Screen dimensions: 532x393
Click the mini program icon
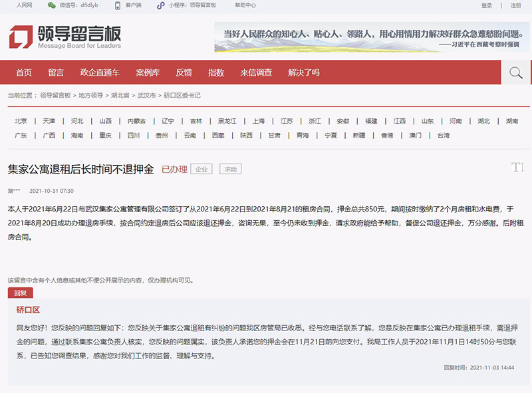pos(160,5)
